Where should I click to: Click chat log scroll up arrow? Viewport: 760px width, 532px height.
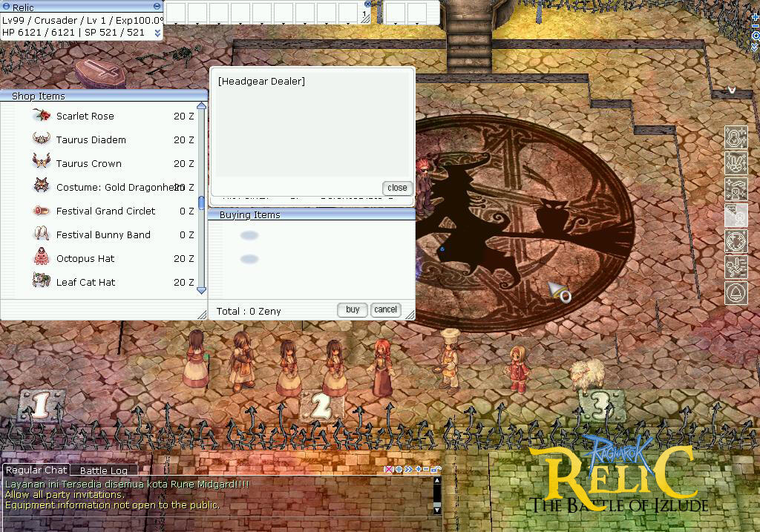click(x=436, y=481)
